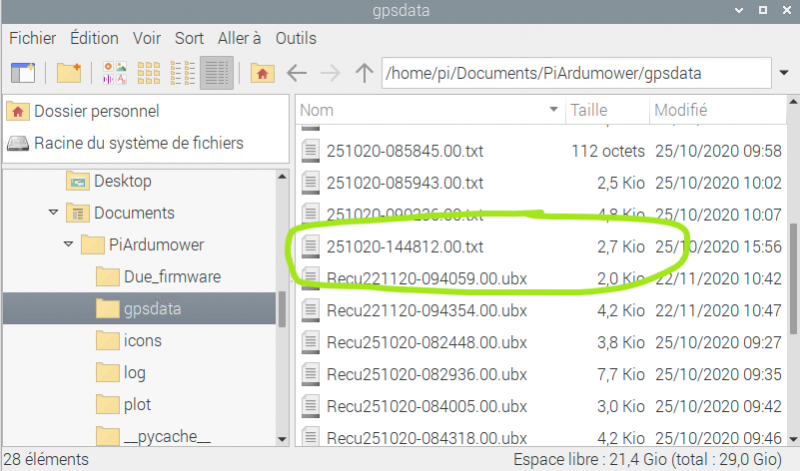The width and height of the screenshot is (800, 471).
Task: Click gpsdata folder icon in tree
Action: coord(108,308)
